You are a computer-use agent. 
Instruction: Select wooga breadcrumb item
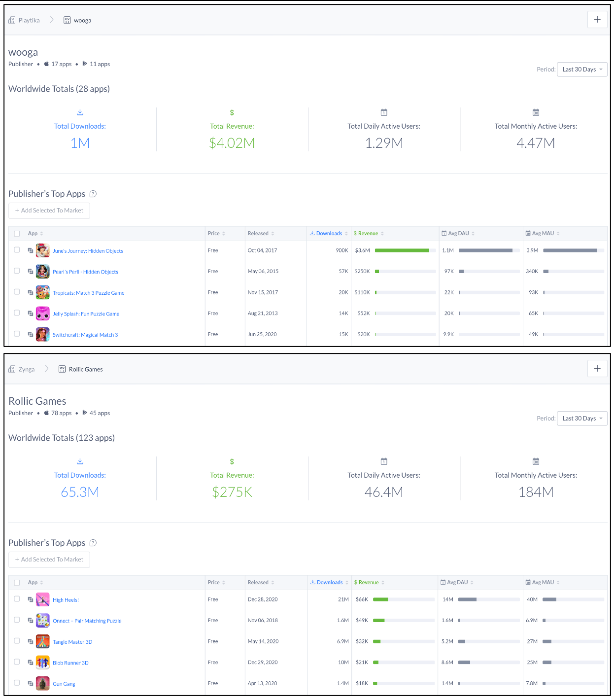77,20
